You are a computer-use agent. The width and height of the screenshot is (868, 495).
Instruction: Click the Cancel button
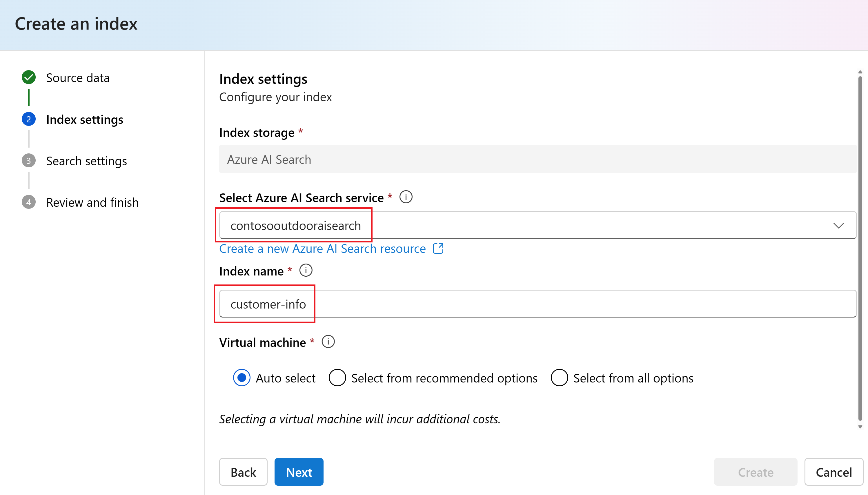[834, 472]
